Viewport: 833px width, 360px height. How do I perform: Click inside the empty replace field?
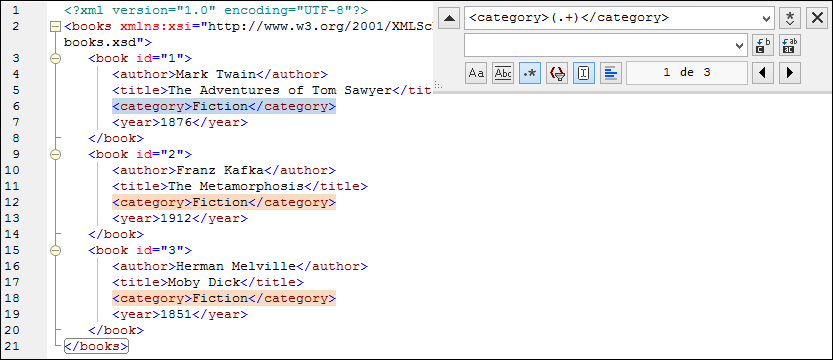click(599, 45)
